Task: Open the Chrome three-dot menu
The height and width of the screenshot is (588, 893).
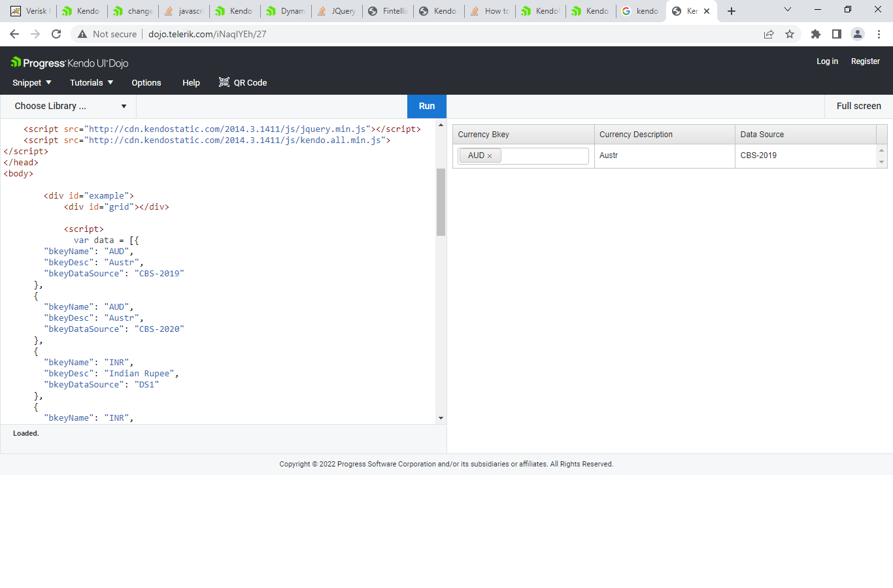Action: point(879,34)
